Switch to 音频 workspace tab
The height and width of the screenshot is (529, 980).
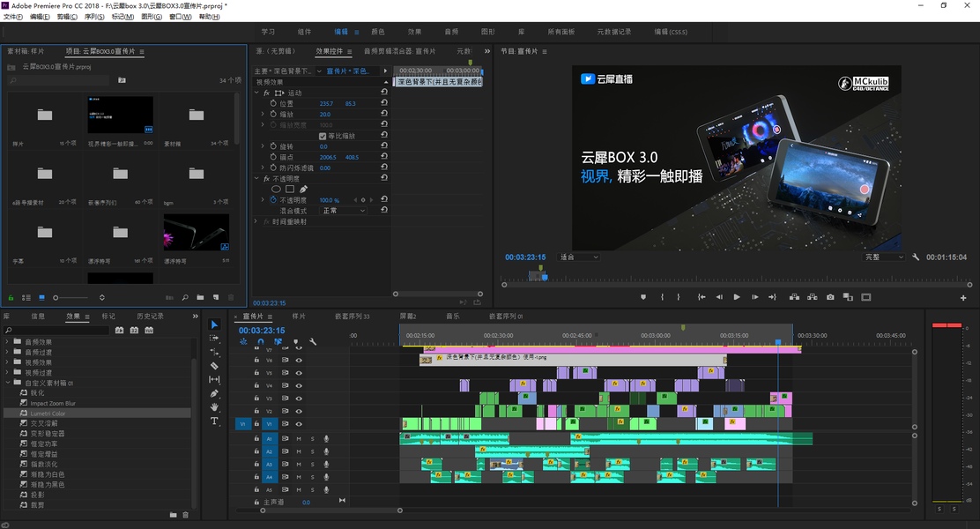point(451,32)
